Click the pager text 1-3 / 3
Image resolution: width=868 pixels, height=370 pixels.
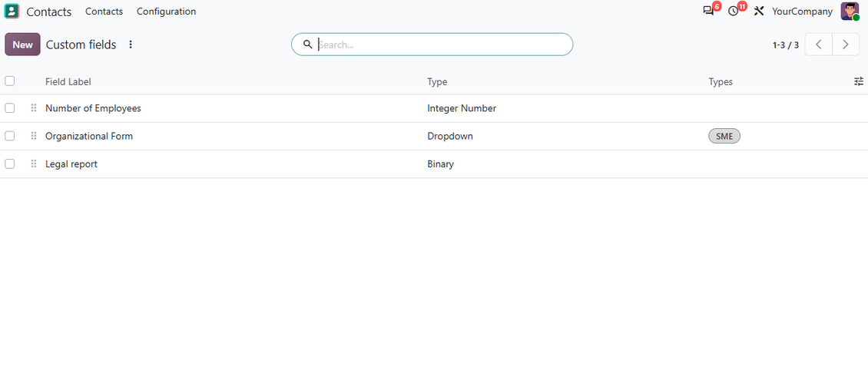click(x=786, y=45)
